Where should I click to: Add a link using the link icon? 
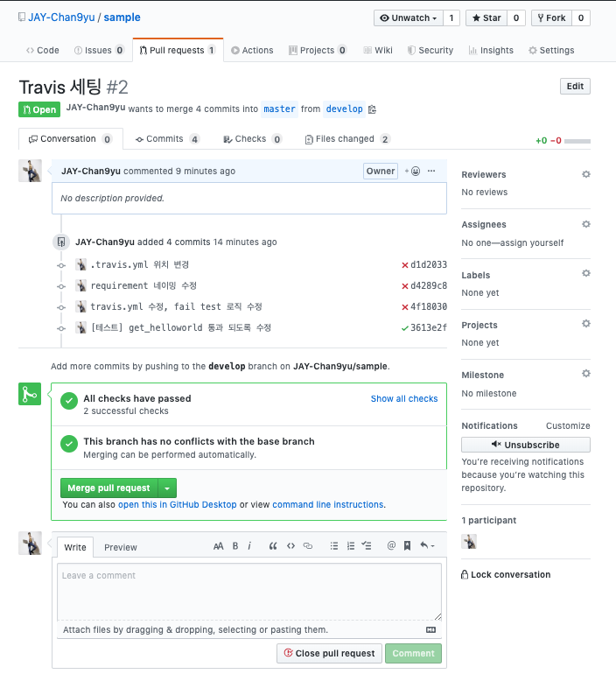tap(308, 546)
